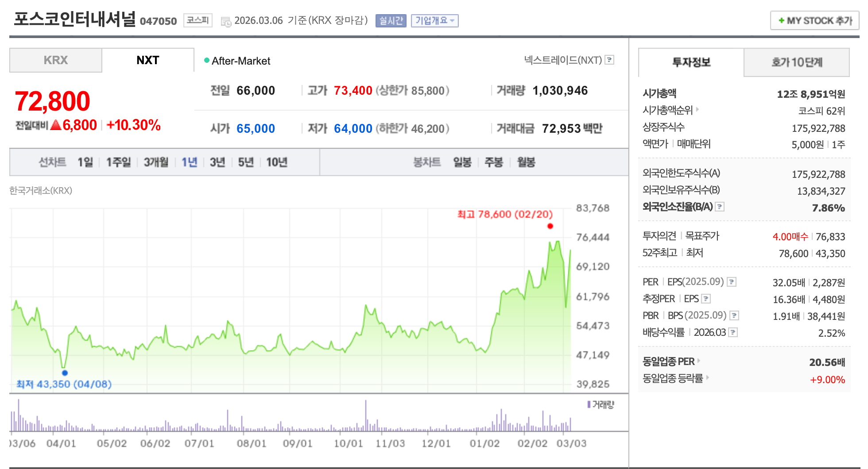Click the stock code 047050
Screen dimensions: 868x469
coord(158,21)
